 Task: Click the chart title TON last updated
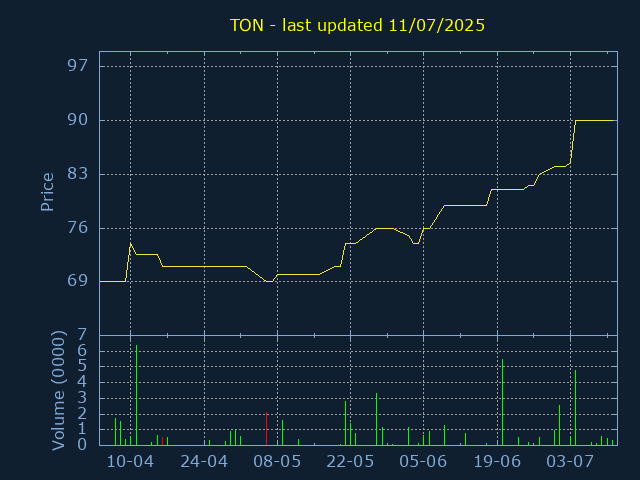(x=357, y=25)
